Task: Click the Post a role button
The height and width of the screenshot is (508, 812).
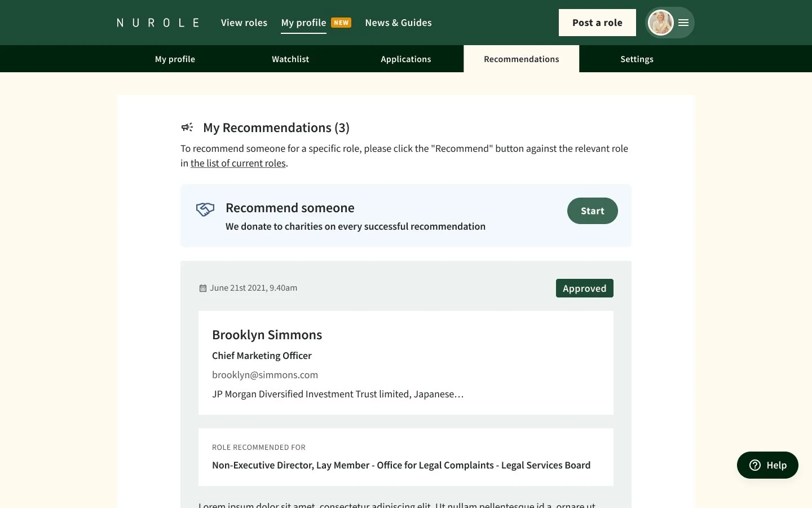Action: (x=597, y=23)
